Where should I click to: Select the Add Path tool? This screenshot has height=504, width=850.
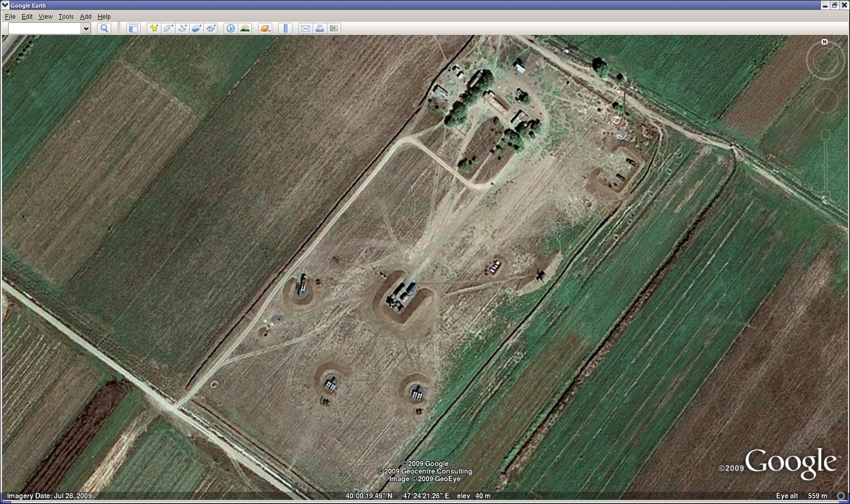pos(182,28)
